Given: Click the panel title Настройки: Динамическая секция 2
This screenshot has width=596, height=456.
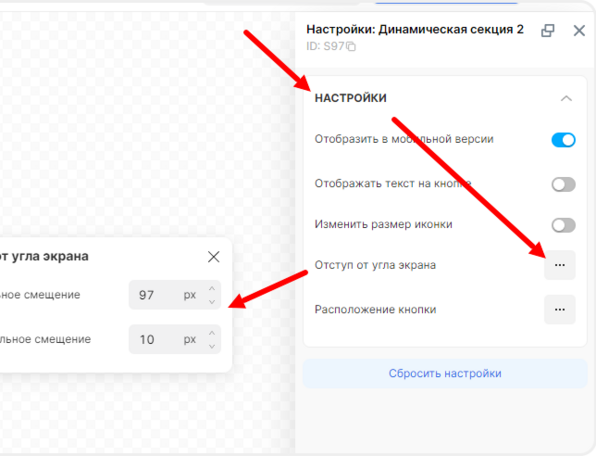Looking at the screenshot, I should tap(415, 30).
